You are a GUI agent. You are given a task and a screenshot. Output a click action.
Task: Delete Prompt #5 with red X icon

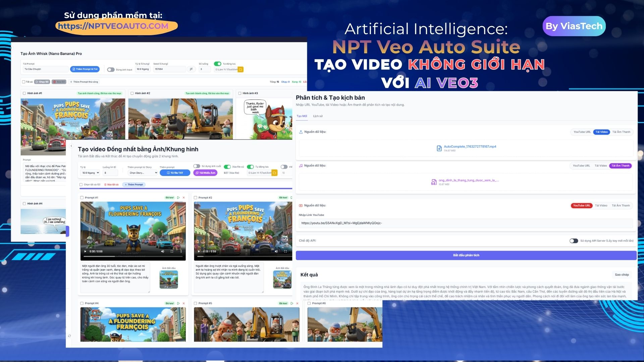297,303
